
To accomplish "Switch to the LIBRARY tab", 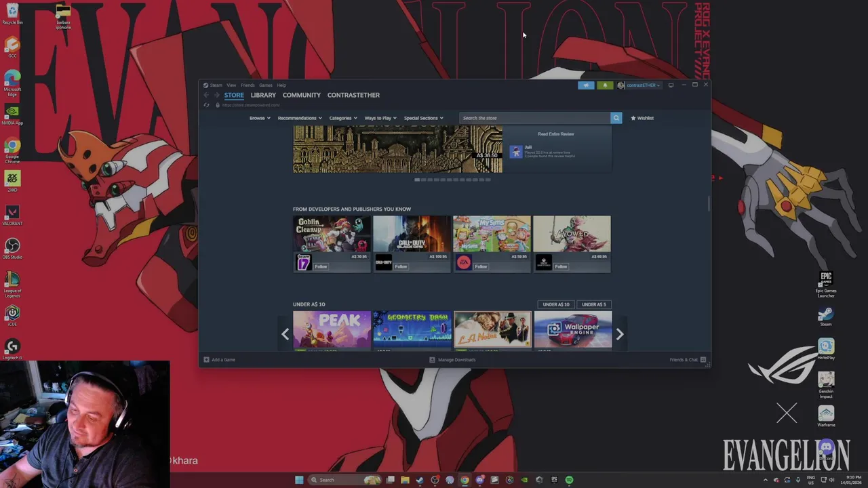I will (263, 95).
